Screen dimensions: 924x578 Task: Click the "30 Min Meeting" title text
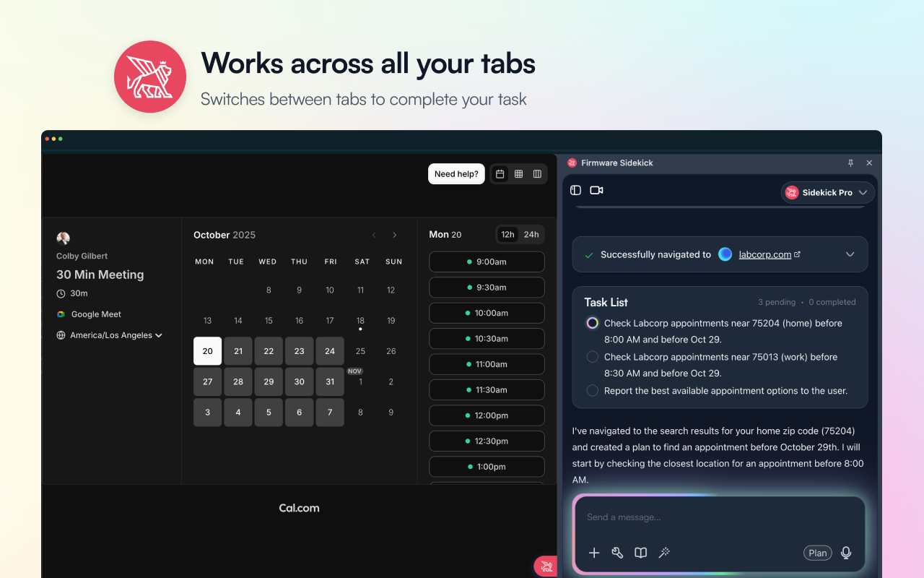tap(100, 275)
